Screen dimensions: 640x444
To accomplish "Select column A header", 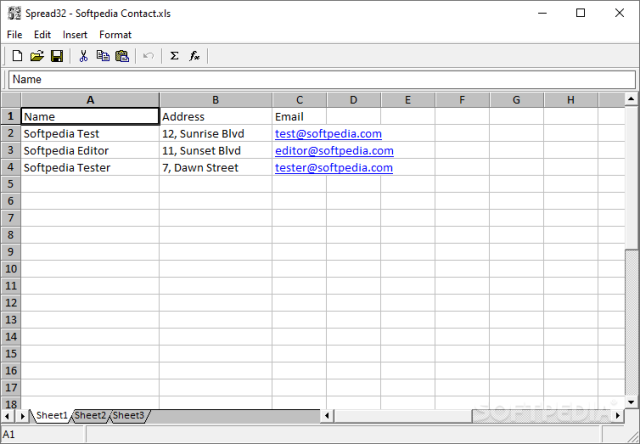I will coord(90,100).
